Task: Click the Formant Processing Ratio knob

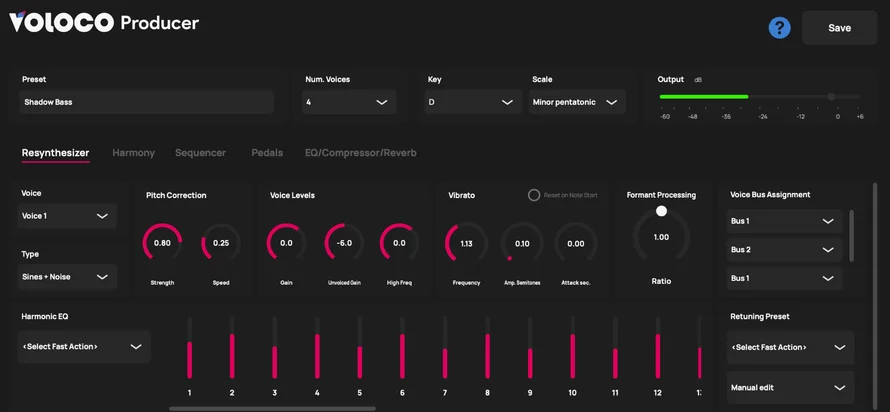Action: coord(661,237)
